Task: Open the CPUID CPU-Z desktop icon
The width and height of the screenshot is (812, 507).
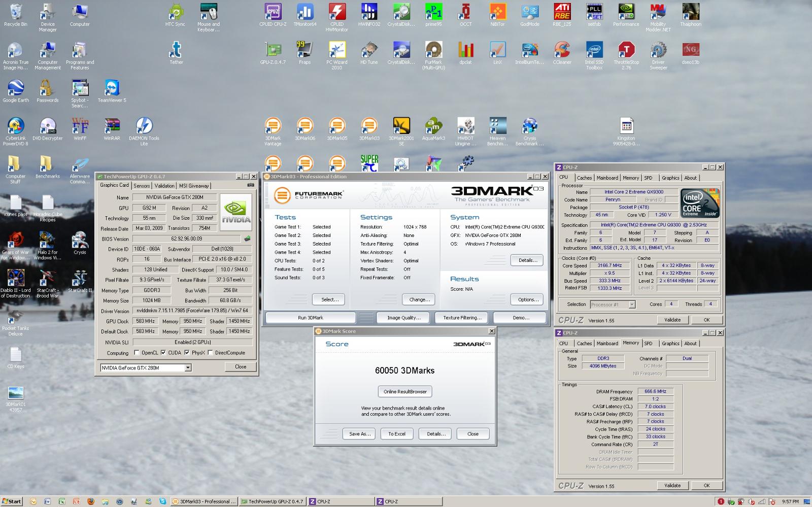Action: pyautogui.click(x=273, y=15)
